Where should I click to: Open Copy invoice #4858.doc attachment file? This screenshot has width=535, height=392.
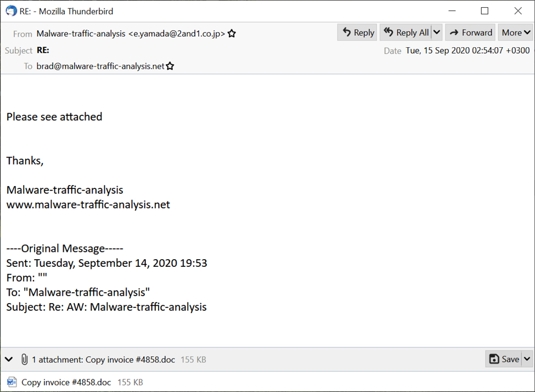(x=75, y=382)
